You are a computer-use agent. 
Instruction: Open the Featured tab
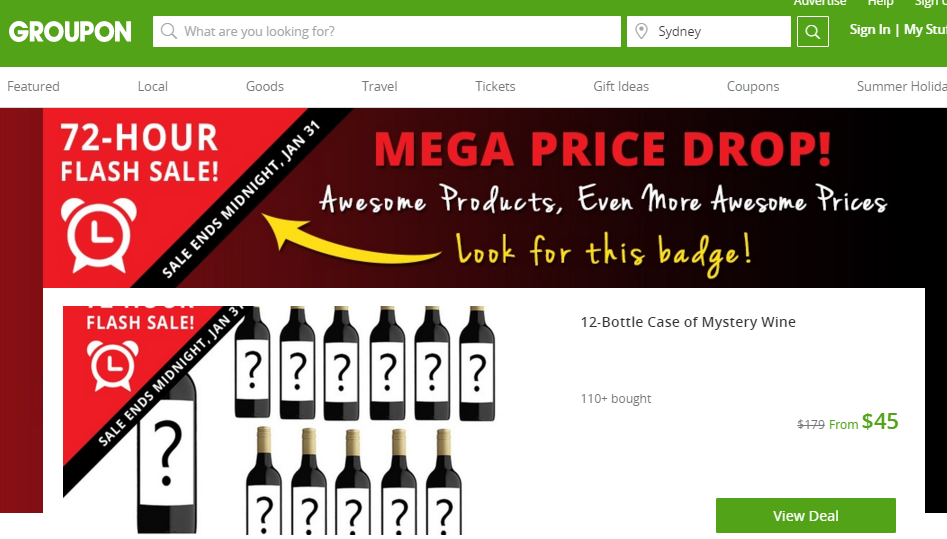tap(33, 86)
